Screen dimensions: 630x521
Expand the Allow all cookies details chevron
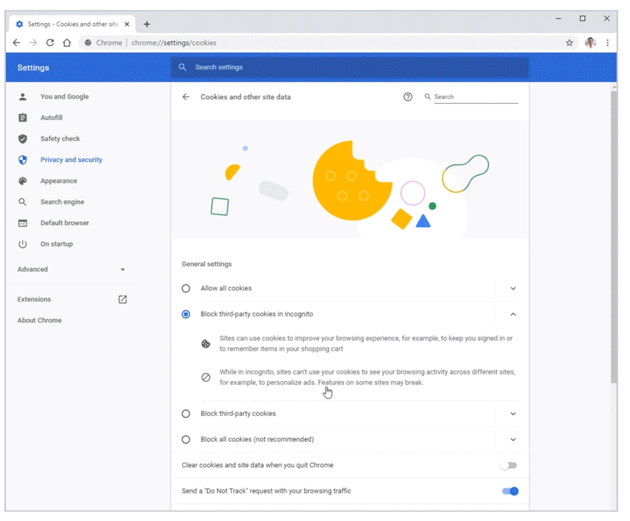point(513,288)
